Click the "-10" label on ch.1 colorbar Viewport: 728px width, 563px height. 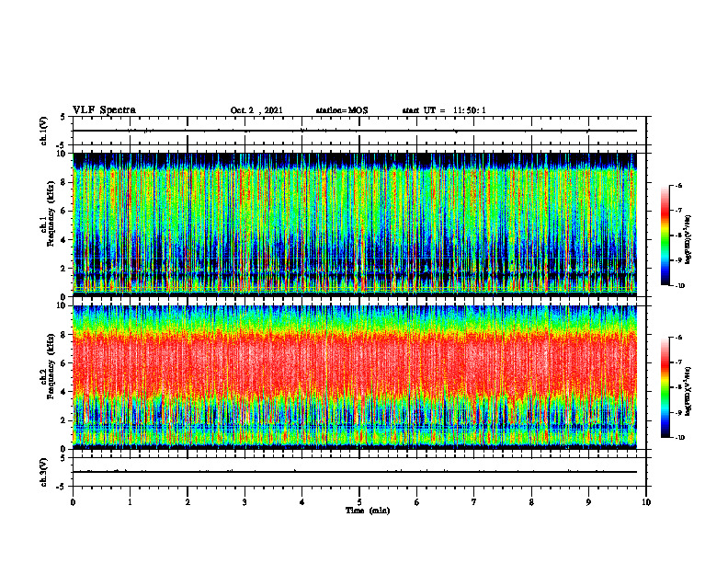[x=679, y=286]
